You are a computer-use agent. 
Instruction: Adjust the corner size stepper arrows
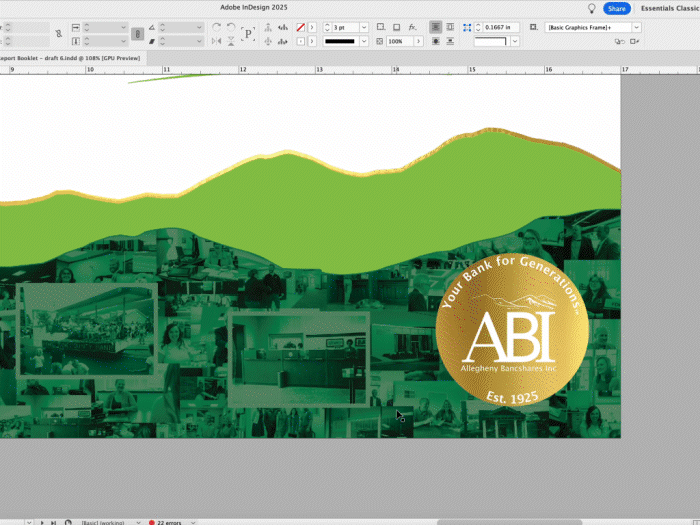(x=478, y=28)
